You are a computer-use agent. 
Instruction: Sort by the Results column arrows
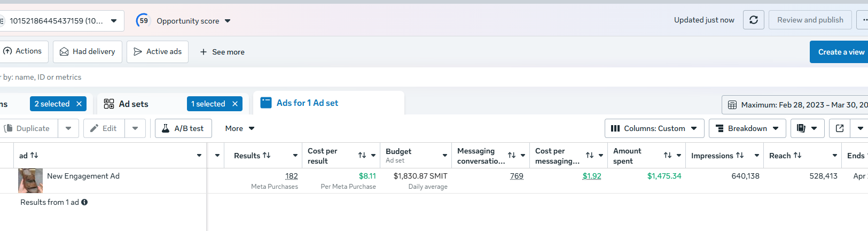[x=267, y=156]
